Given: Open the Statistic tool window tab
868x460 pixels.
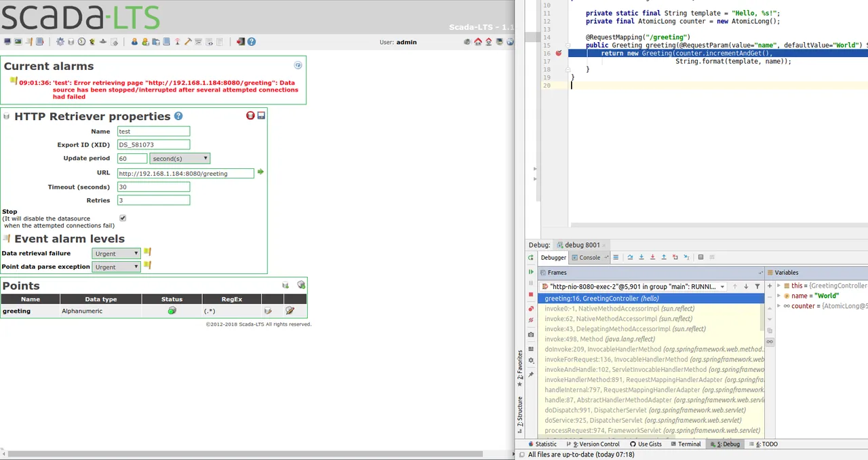Looking at the screenshot, I should 541,444.
